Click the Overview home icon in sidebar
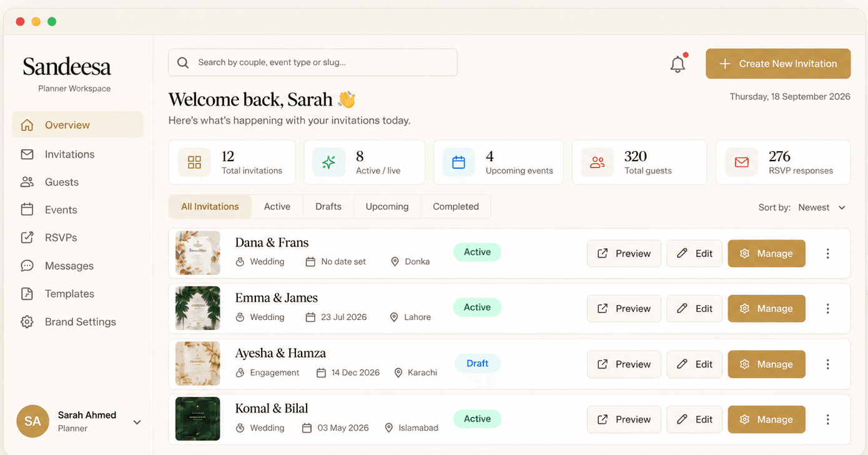The height and width of the screenshot is (455, 868). [27, 125]
